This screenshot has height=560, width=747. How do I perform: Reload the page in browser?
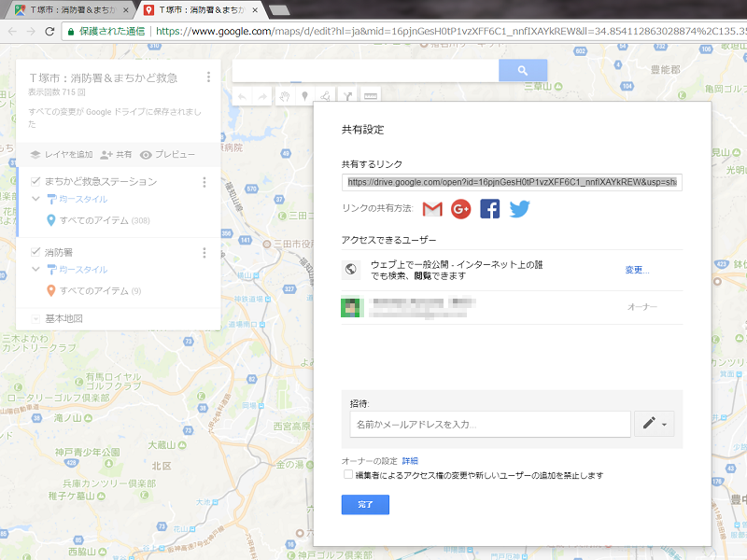coord(49,32)
